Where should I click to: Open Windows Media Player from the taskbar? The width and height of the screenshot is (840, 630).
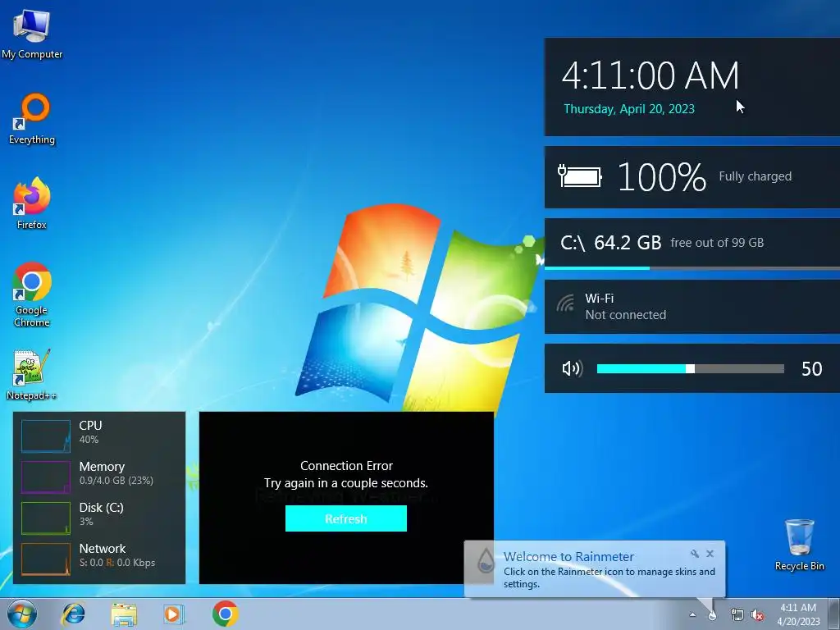click(174, 614)
